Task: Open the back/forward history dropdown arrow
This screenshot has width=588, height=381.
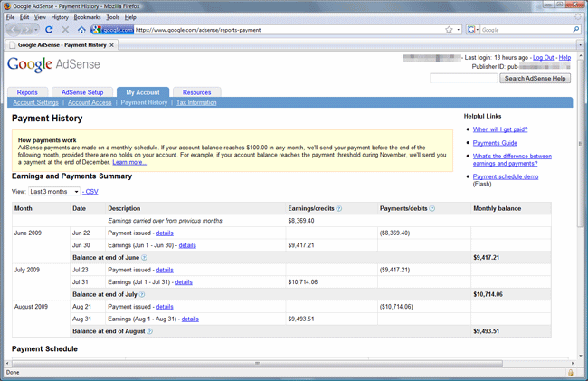Action: 36,30
